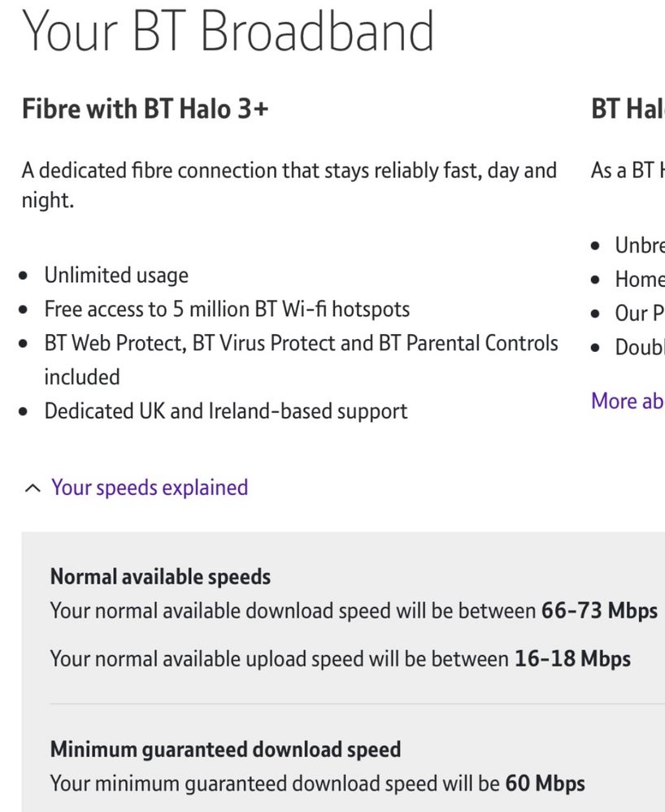Click 'Minimum guaranteed download speed' heading
The width and height of the screenshot is (665, 812).
(x=225, y=749)
